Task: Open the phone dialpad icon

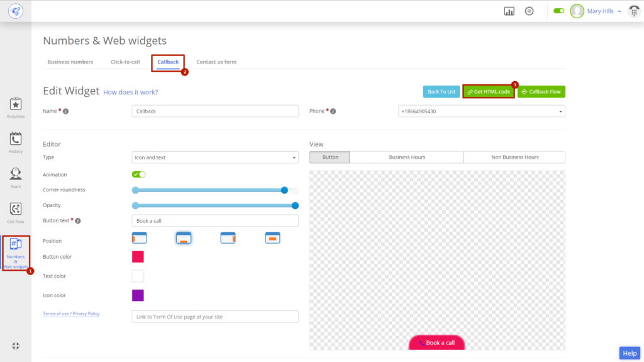Action: tap(633, 11)
